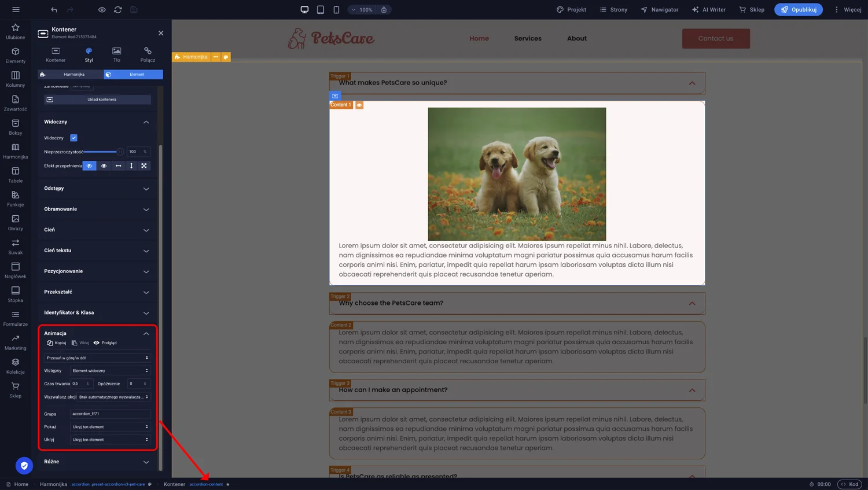This screenshot has width=868, height=490.
Task: Collapse the Animacja section
Action: [146, 333]
